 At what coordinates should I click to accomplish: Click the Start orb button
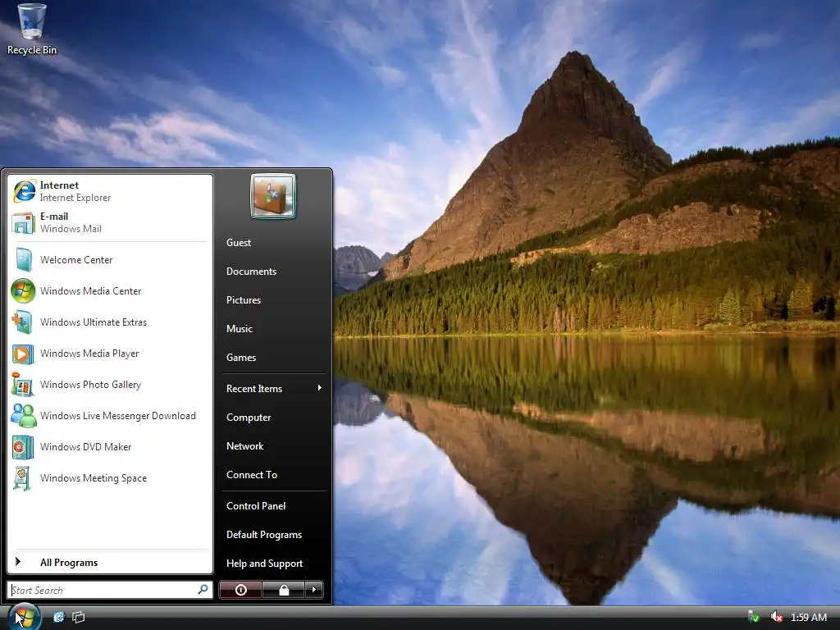pos(24,617)
